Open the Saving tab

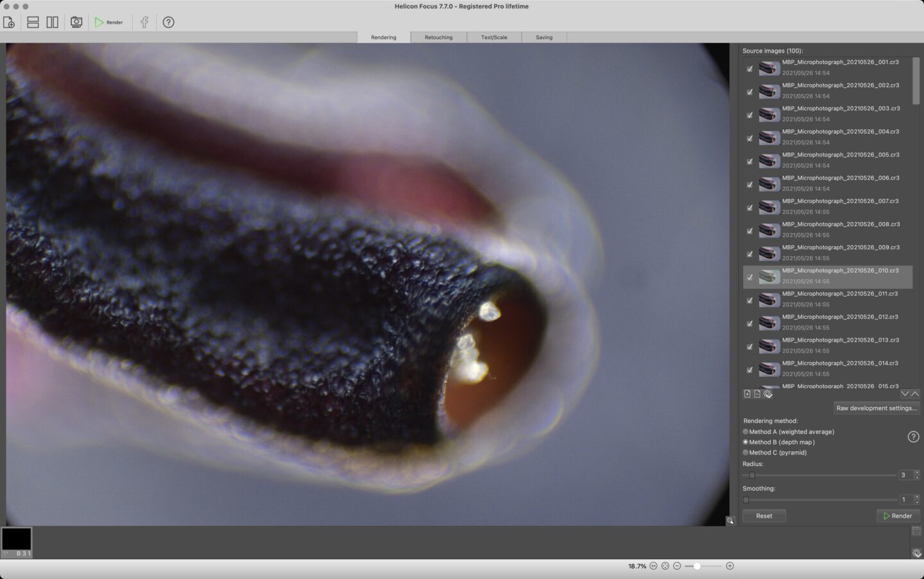point(544,37)
